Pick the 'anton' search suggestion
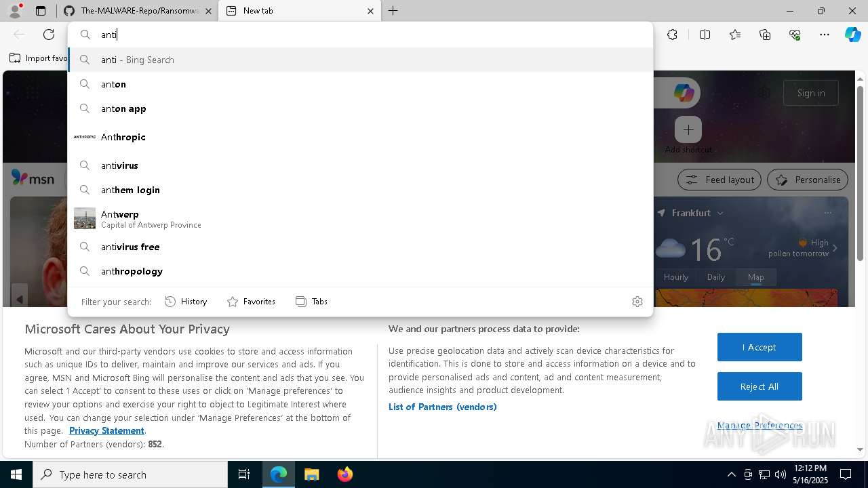The height and width of the screenshot is (488, 868). pos(360,84)
